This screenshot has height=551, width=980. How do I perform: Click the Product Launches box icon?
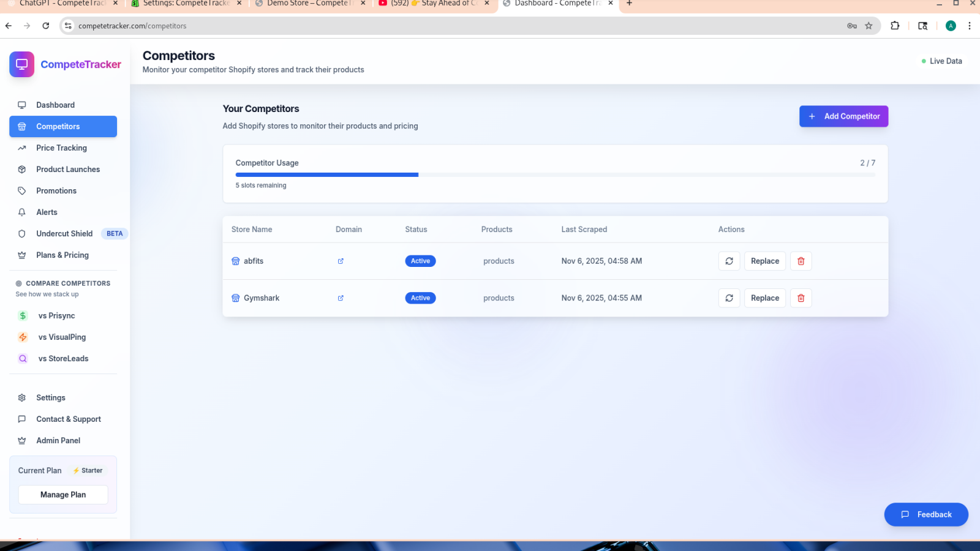tap(22, 169)
